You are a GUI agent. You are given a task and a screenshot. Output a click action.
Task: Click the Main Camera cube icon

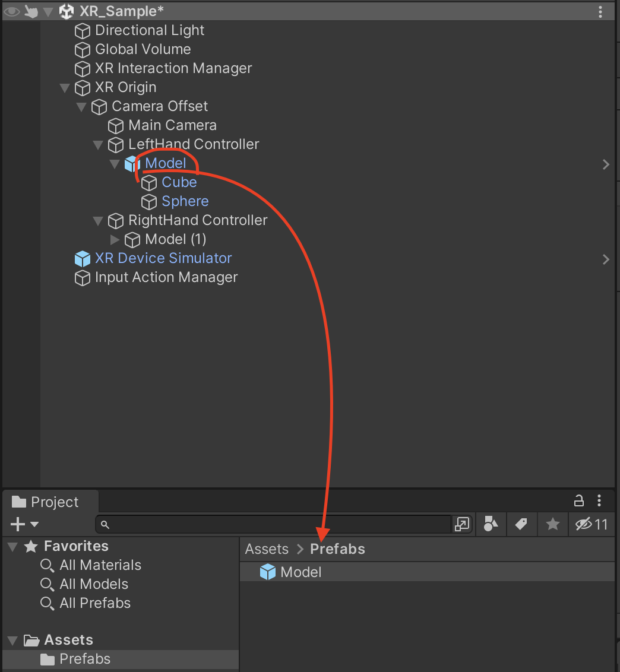click(116, 126)
